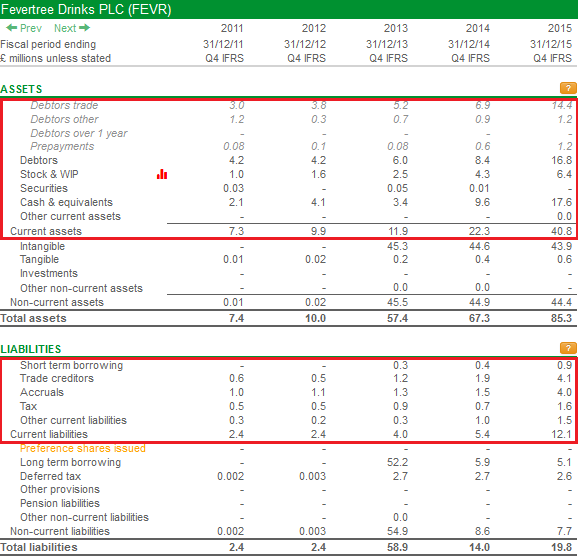Select the 2011 column header
The image size is (578, 558).
point(232,28)
